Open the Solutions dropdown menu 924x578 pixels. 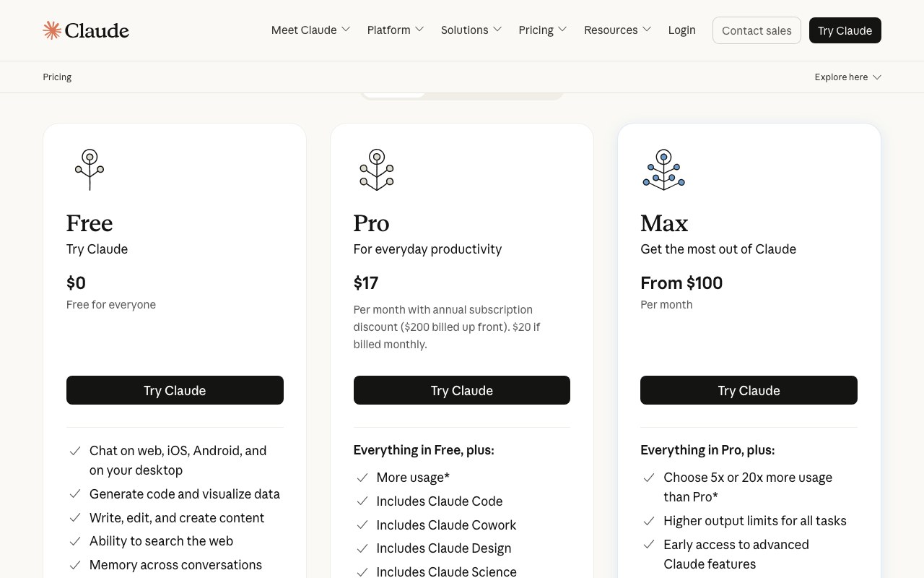pyautogui.click(x=471, y=30)
